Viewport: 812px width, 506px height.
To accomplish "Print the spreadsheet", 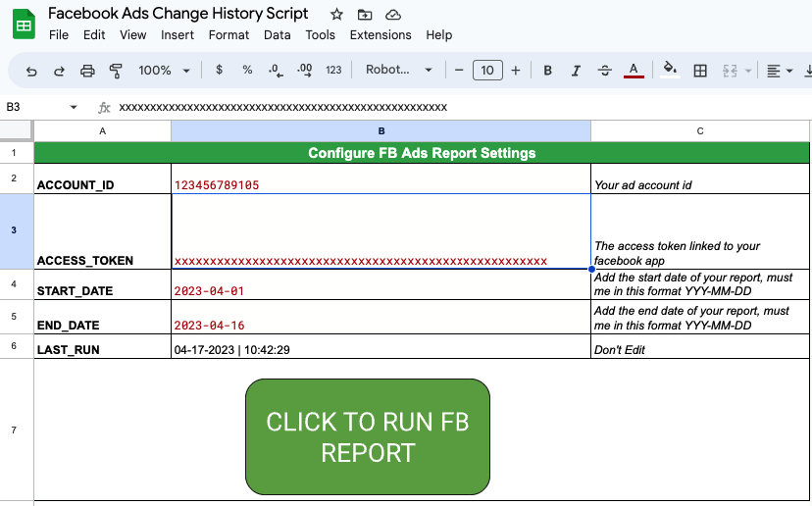I will point(87,71).
